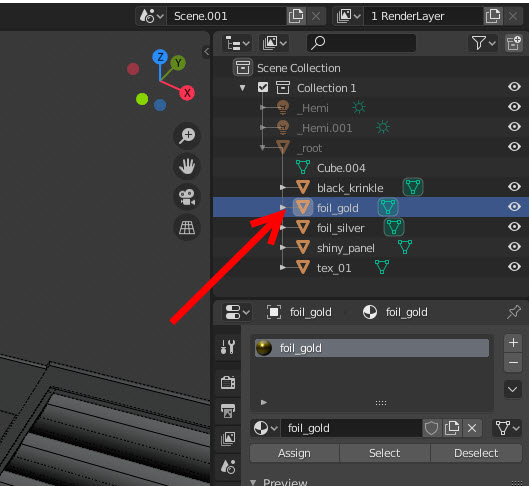Click Deselect material button

tap(476, 453)
